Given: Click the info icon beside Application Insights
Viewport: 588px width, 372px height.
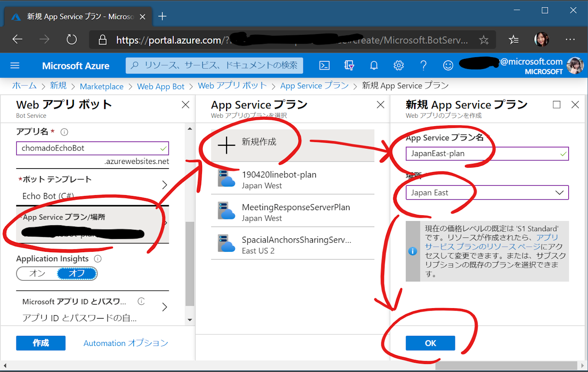Looking at the screenshot, I should [97, 259].
